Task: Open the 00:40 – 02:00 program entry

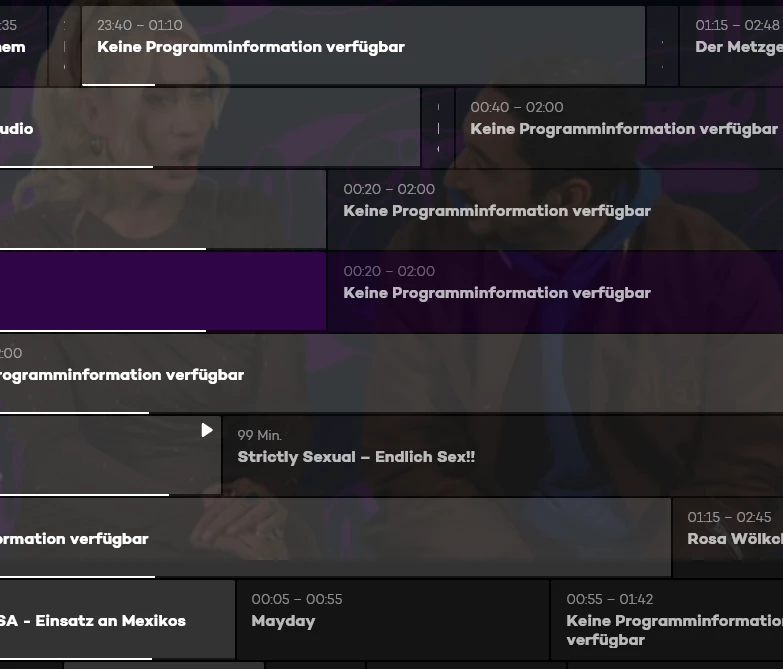Action: point(618,127)
